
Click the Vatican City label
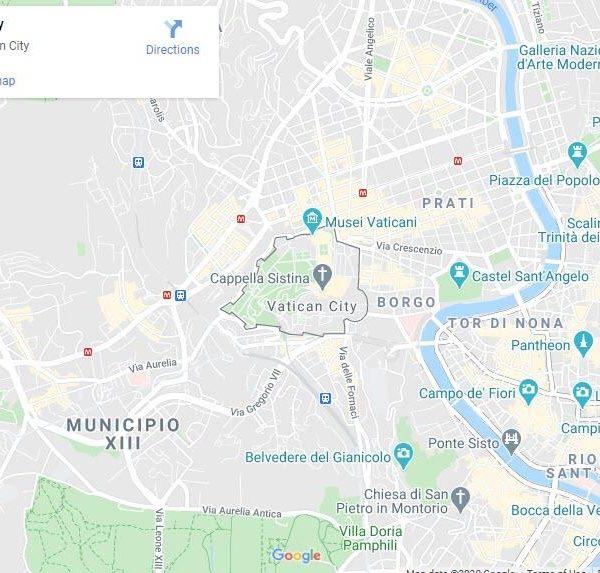click(312, 307)
